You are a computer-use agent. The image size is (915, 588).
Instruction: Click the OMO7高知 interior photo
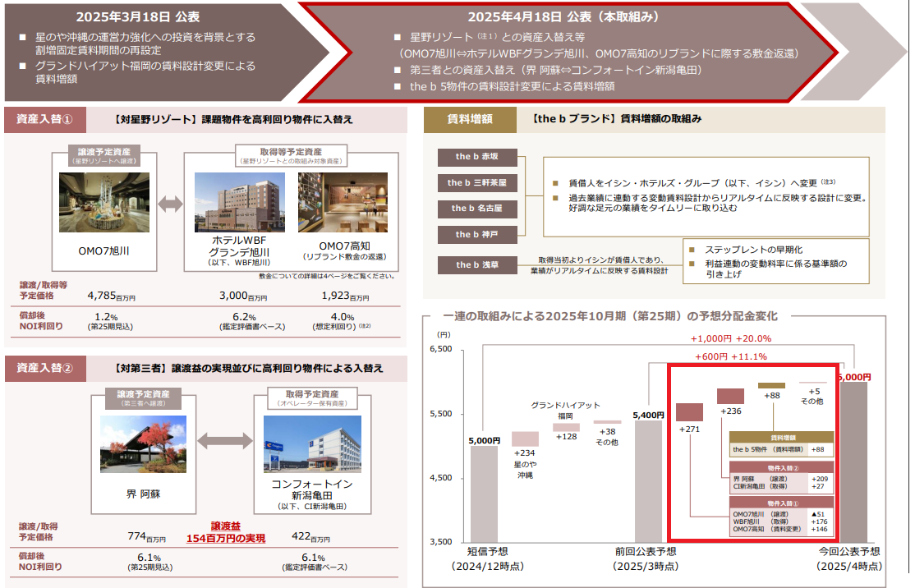pos(343,202)
